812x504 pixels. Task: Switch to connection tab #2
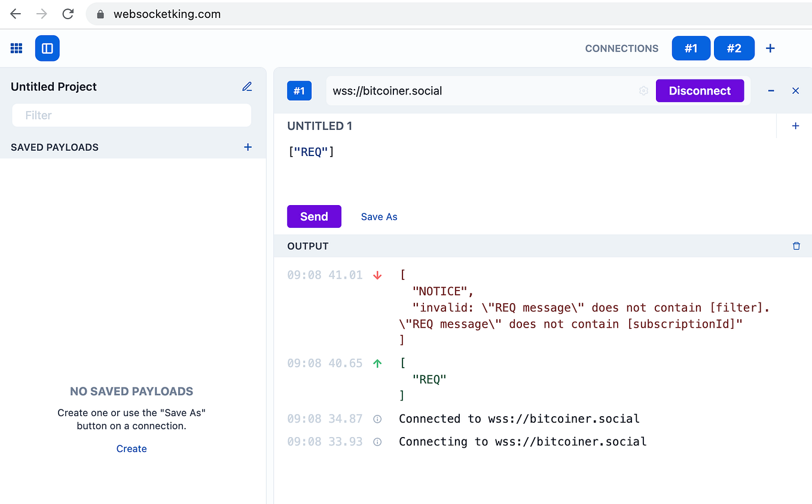coord(734,48)
